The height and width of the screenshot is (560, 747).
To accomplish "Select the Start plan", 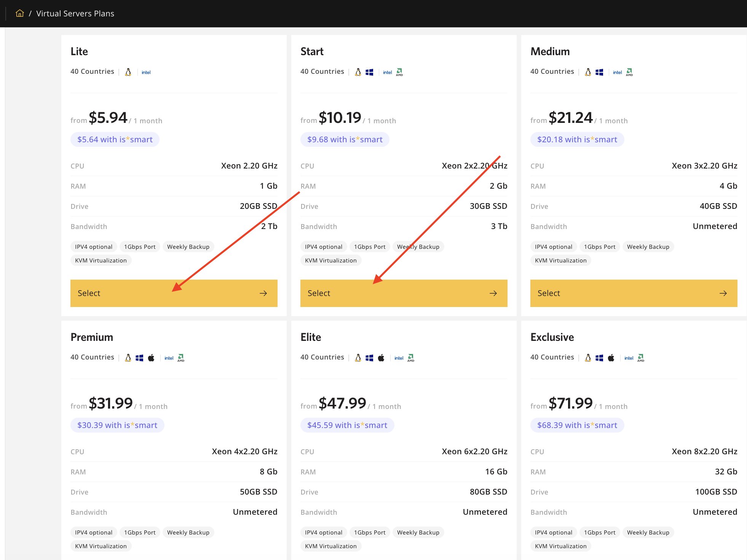I will coord(404,293).
